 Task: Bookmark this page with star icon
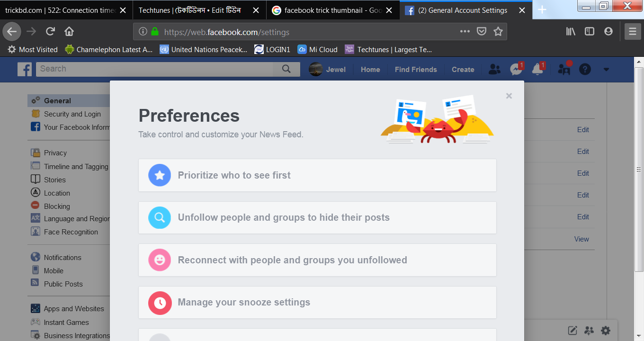click(x=498, y=32)
